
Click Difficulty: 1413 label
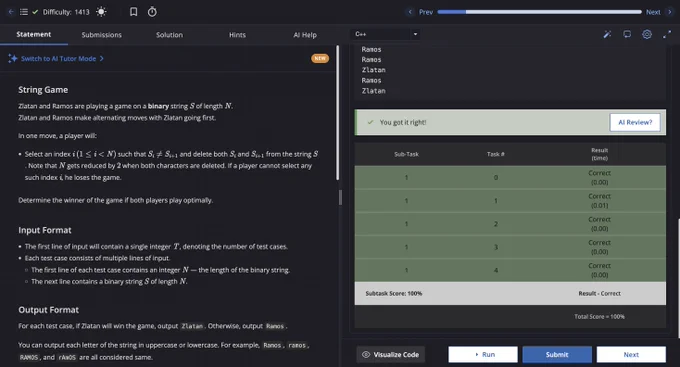pyautogui.click(x=66, y=12)
